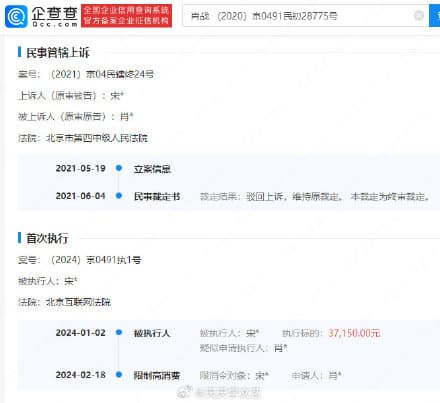Image resolution: width=440 pixels, height=403 pixels.
Task: Select the 2021-06-04 timeline dot
Action: click(119, 196)
